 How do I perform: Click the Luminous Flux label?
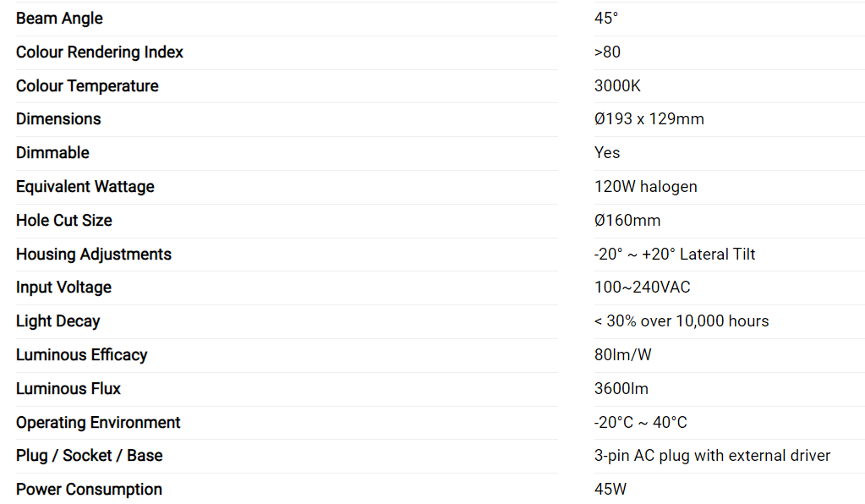click(68, 389)
